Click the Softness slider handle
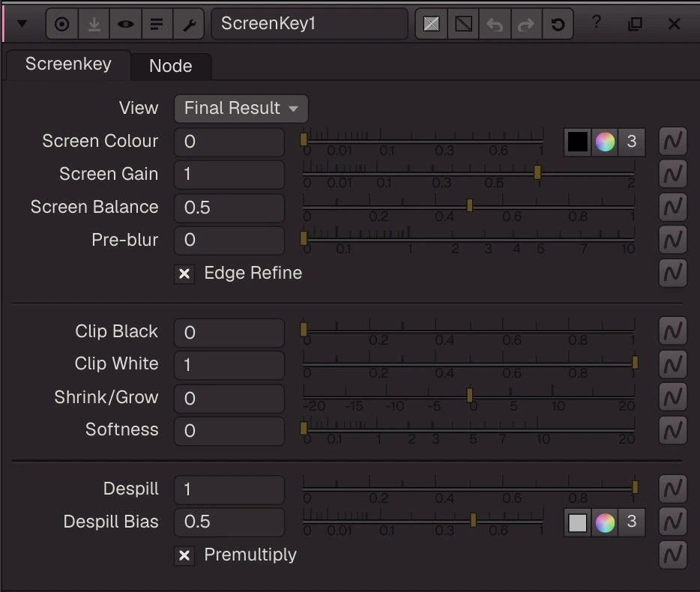Screen dimensions: 700x592 pyautogui.click(x=304, y=429)
